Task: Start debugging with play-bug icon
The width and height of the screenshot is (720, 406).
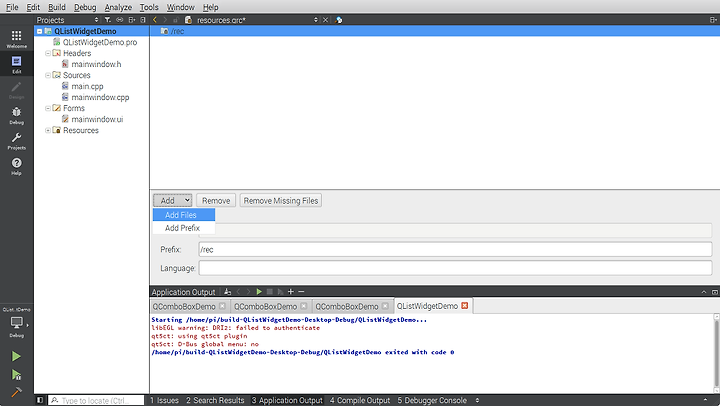Action: pos(16,375)
